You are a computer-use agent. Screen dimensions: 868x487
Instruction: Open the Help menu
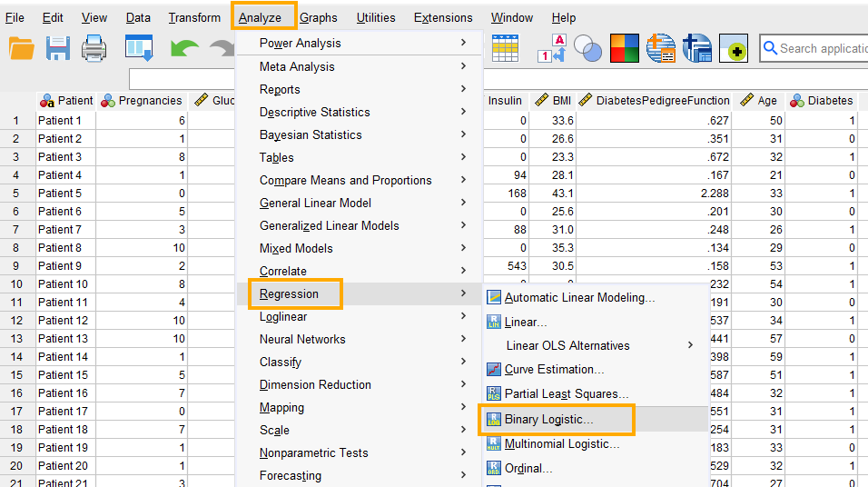(x=564, y=18)
